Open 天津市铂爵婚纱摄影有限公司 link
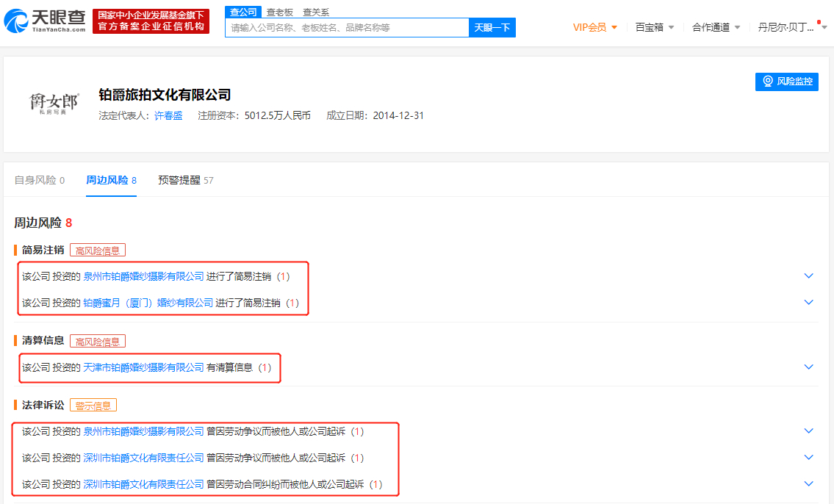This screenshot has width=834, height=504. [x=143, y=367]
